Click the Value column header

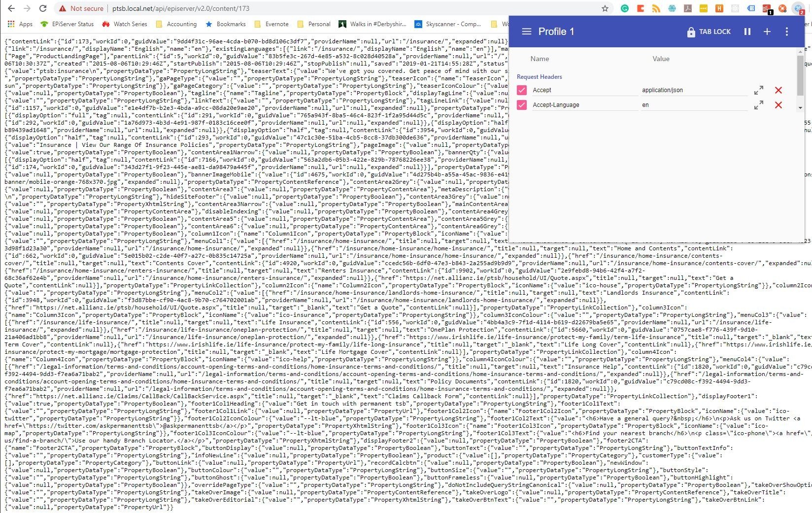(x=661, y=59)
